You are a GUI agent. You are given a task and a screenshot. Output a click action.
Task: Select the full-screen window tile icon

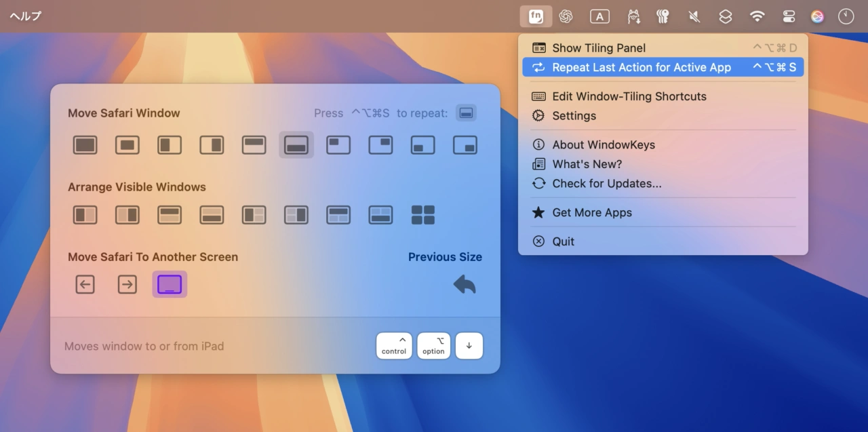click(x=85, y=145)
